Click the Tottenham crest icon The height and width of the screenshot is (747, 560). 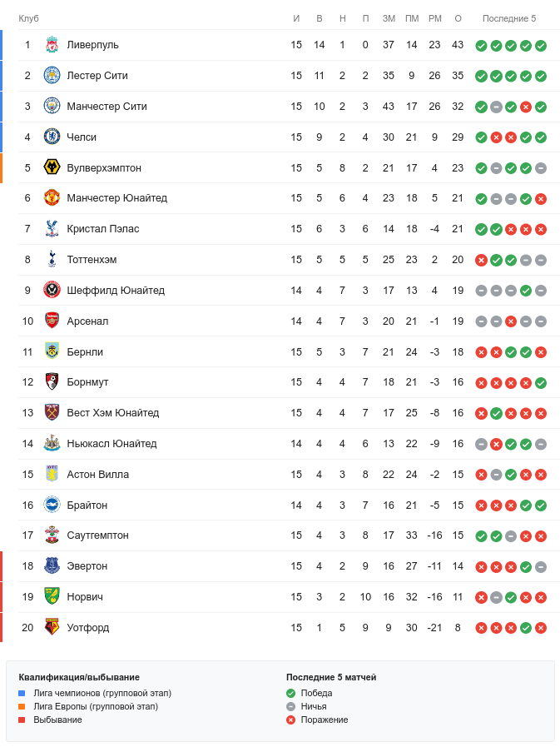pos(52,260)
